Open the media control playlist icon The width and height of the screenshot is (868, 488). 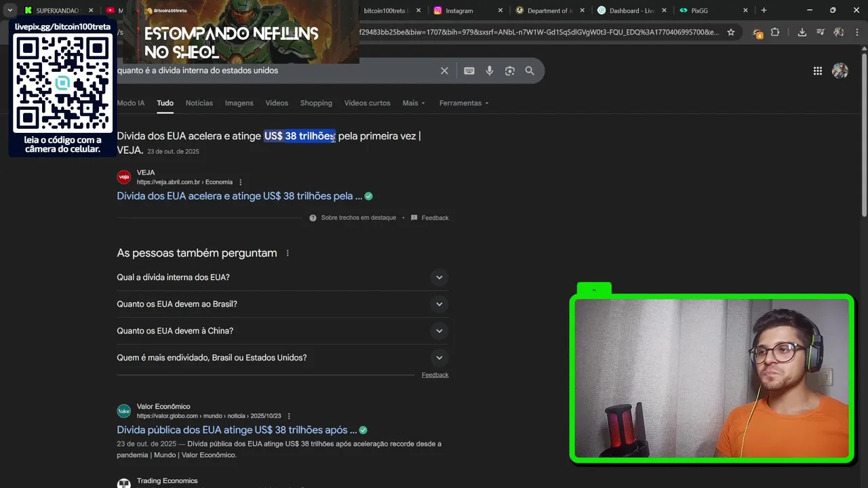821,32
